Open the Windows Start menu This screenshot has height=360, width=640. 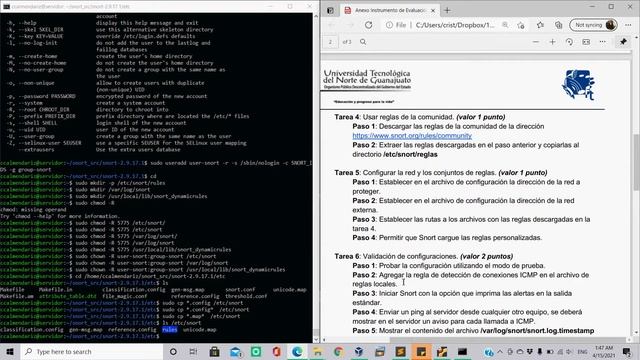[x=10, y=351]
